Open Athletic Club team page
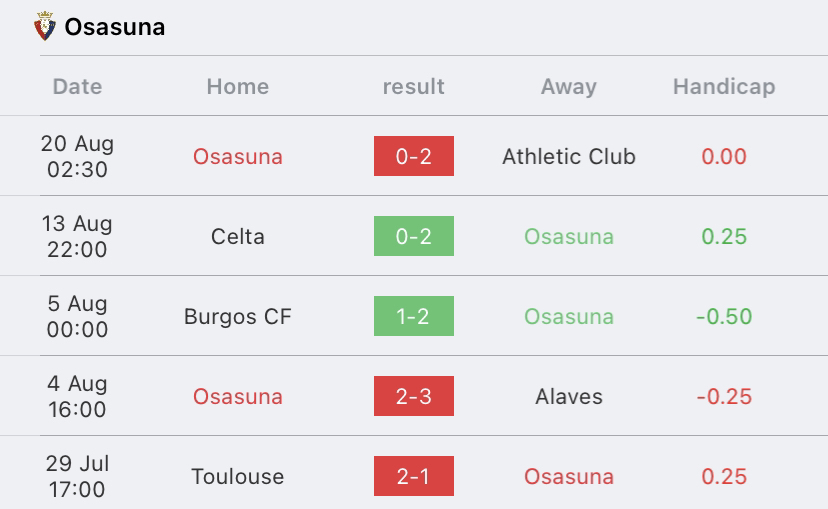 tap(569, 156)
